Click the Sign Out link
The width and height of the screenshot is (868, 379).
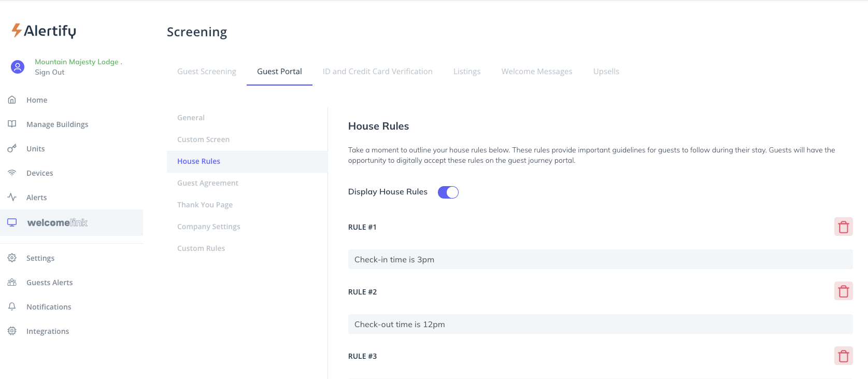pyautogui.click(x=50, y=73)
